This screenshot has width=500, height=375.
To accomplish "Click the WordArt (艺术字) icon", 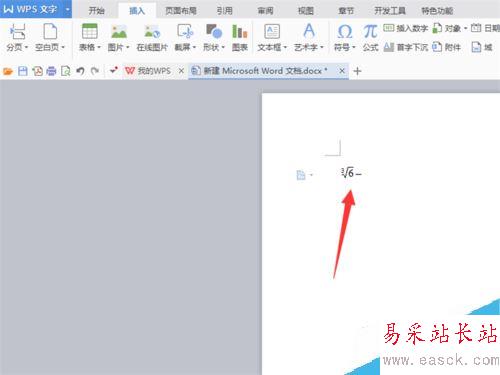I will click(x=309, y=31).
